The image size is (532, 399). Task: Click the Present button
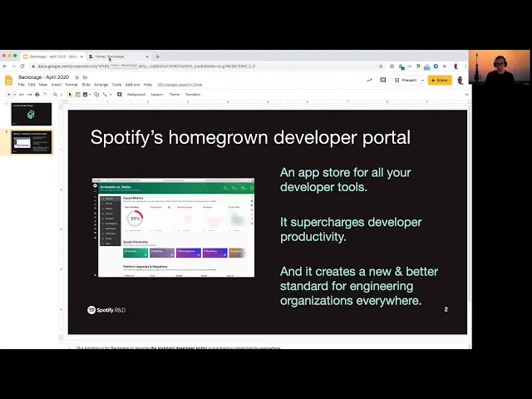pos(406,80)
